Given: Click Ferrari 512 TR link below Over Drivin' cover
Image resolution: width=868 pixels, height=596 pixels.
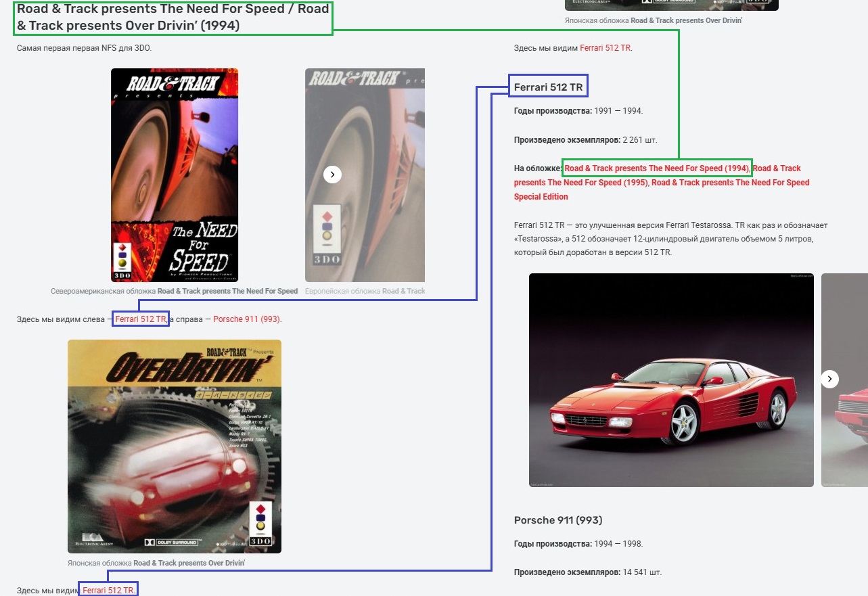Looking at the screenshot, I should [108, 591].
